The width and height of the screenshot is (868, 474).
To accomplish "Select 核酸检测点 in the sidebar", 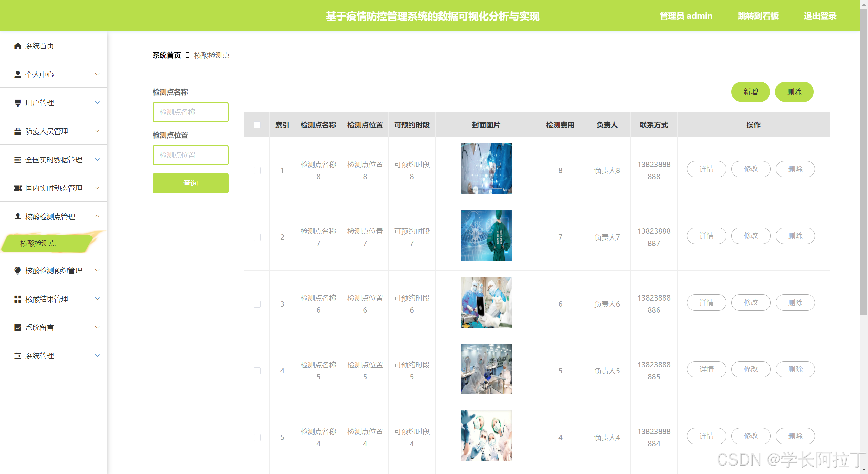I will (x=38, y=243).
